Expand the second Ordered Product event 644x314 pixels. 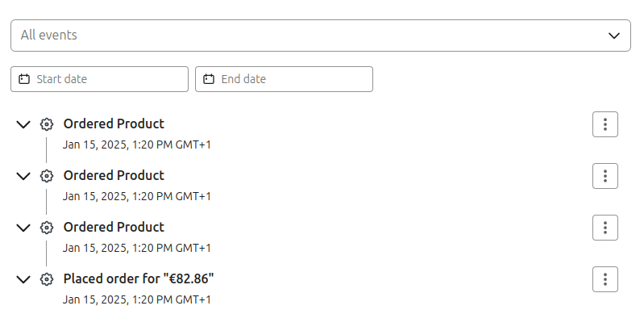point(23,176)
